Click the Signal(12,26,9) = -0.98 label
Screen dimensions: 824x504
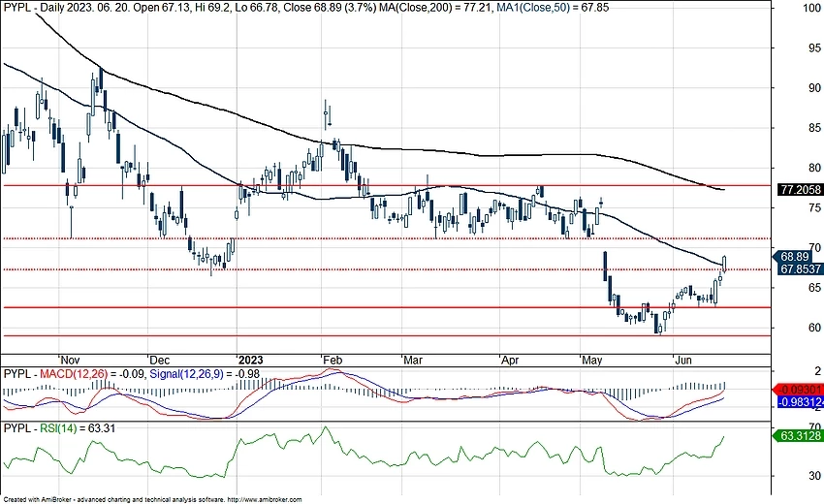coord(205,374)
